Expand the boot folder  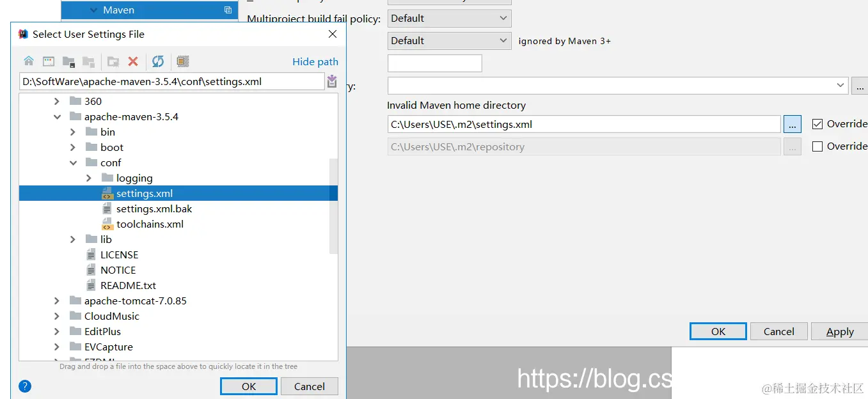73,147
